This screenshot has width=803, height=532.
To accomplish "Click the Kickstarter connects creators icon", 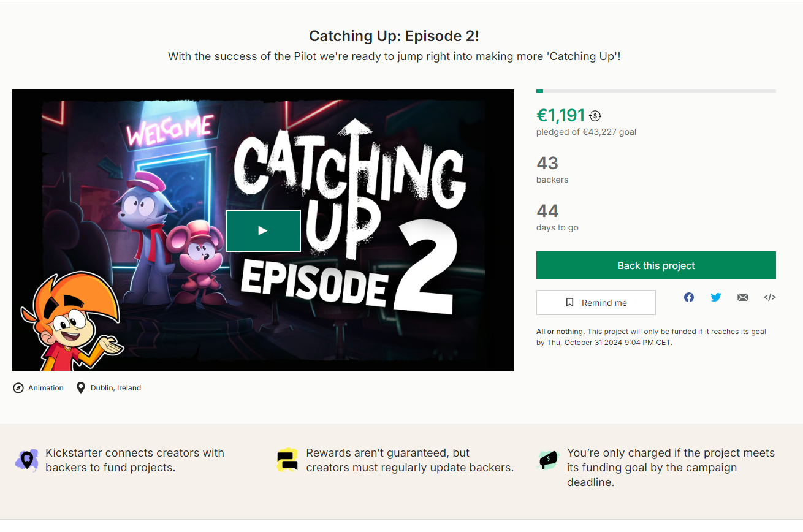I will [x=26, y=460].
